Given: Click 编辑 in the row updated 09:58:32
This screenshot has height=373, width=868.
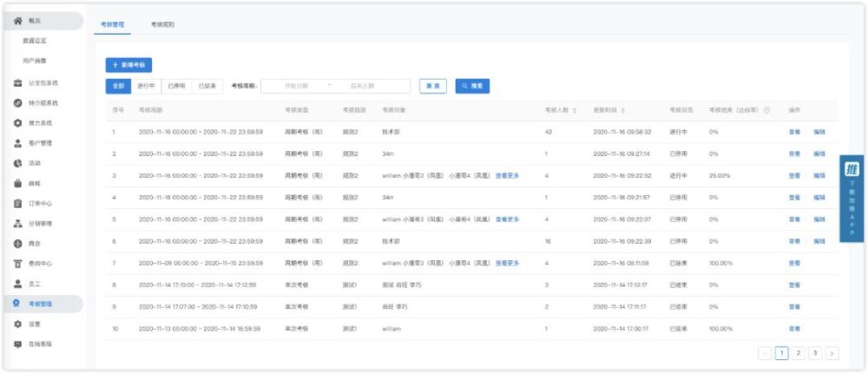Looking at the screenshot, I should click(819, 132).
